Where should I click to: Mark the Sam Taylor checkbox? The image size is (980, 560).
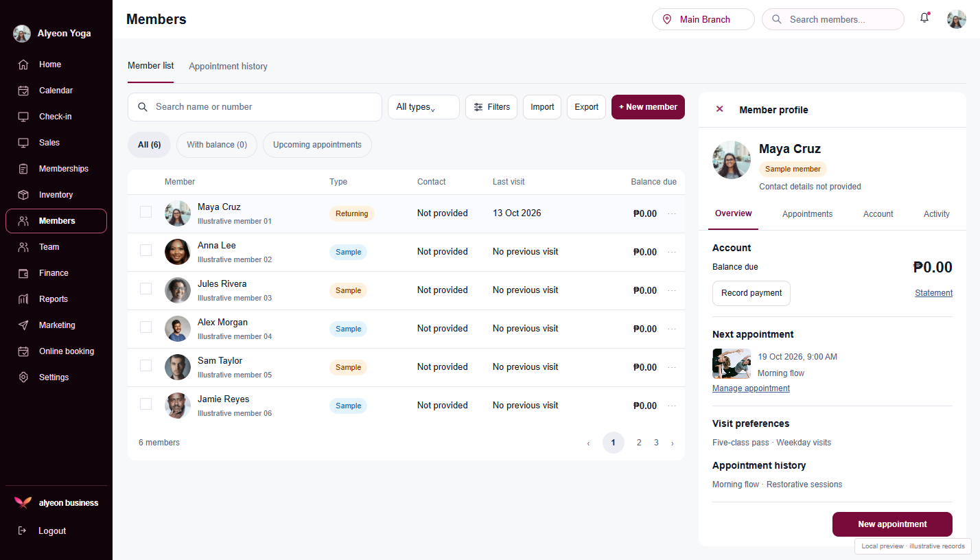[145, 366]
